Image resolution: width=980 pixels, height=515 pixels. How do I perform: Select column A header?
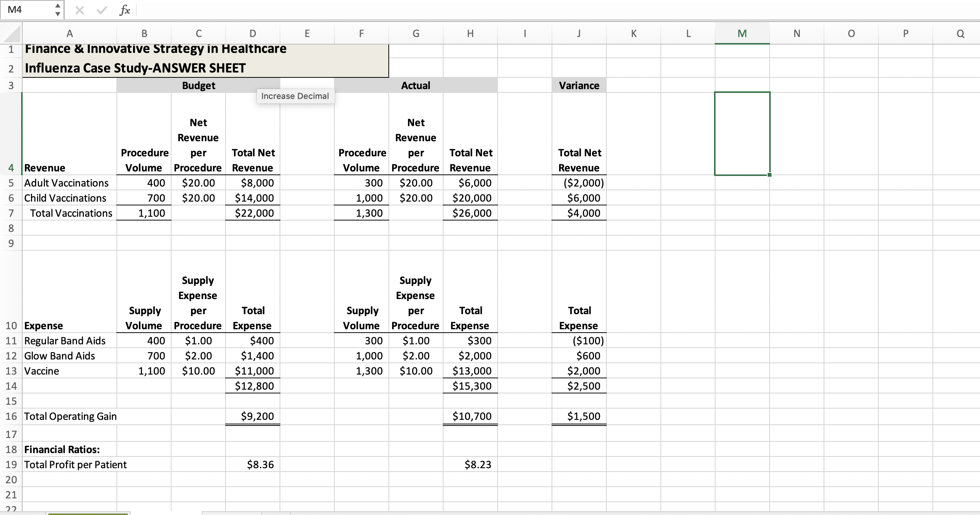[x=70, y=34]
